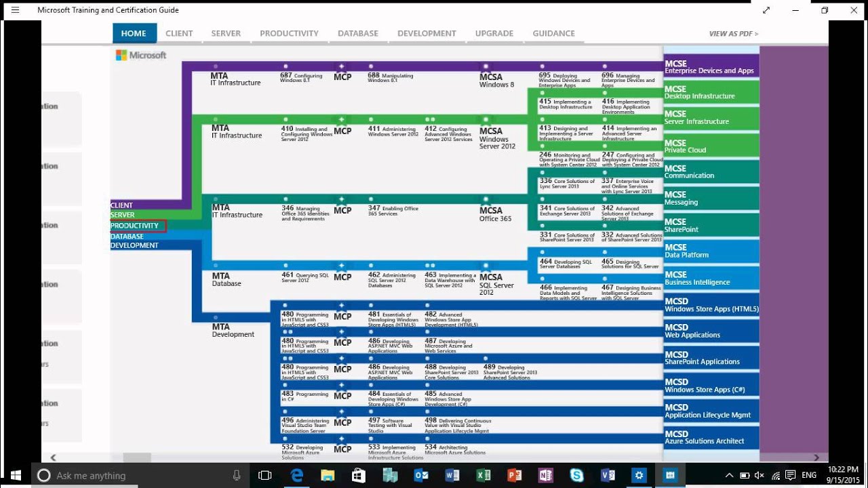The height and width of the screenshot is (488, 868).
Task: Switch to the PRODUCTIVITY tab
Action: pos(289,33)
